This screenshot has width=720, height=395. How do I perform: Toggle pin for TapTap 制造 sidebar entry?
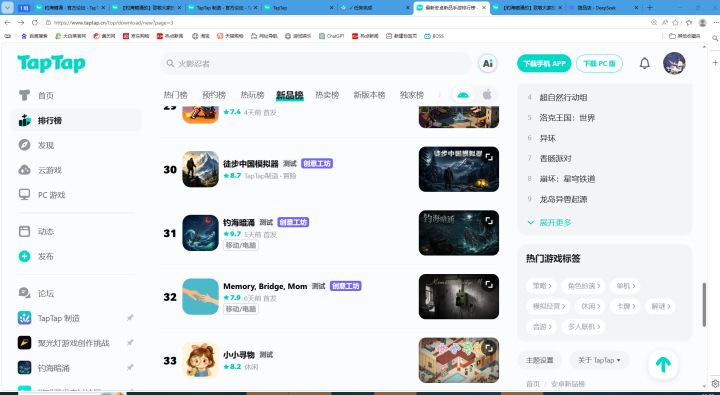pos(130,318)
